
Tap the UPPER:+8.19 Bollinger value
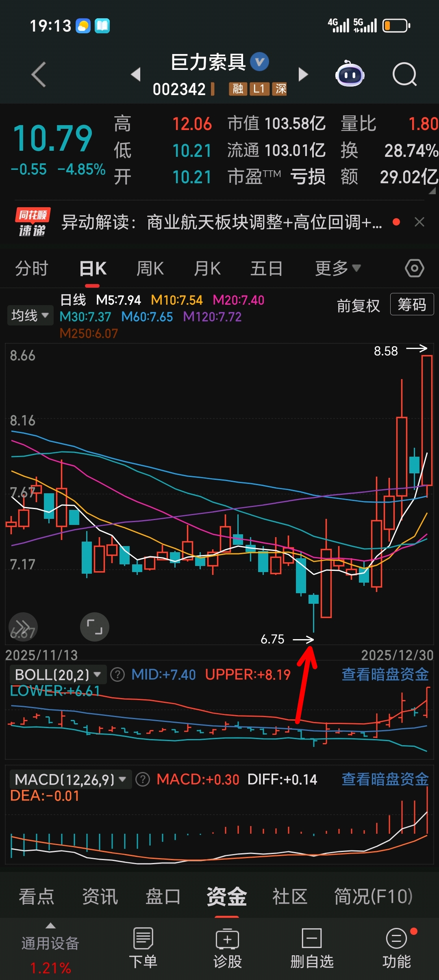click(x=248, y=674)
